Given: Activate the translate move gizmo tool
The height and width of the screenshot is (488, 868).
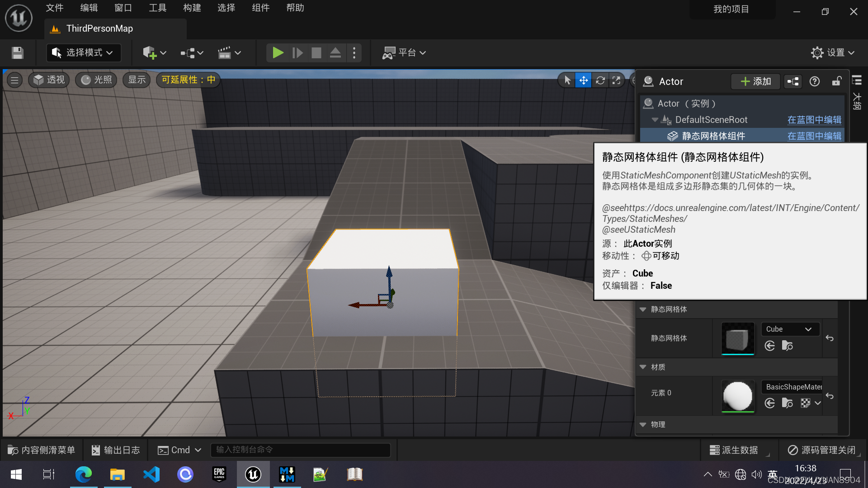Looking at the screenshot, I should (584, 80).
